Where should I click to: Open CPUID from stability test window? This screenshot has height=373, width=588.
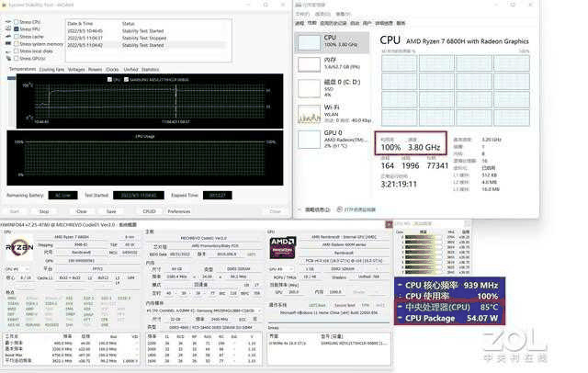[149, 211]
